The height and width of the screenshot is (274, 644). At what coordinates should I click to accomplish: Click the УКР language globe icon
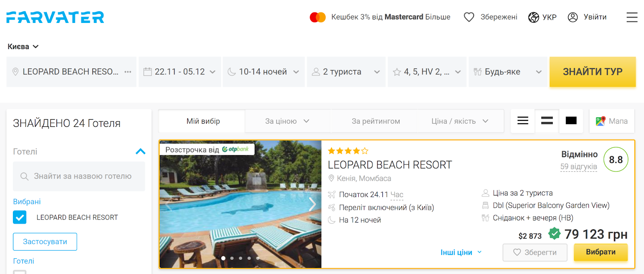(x=534, y=17)
